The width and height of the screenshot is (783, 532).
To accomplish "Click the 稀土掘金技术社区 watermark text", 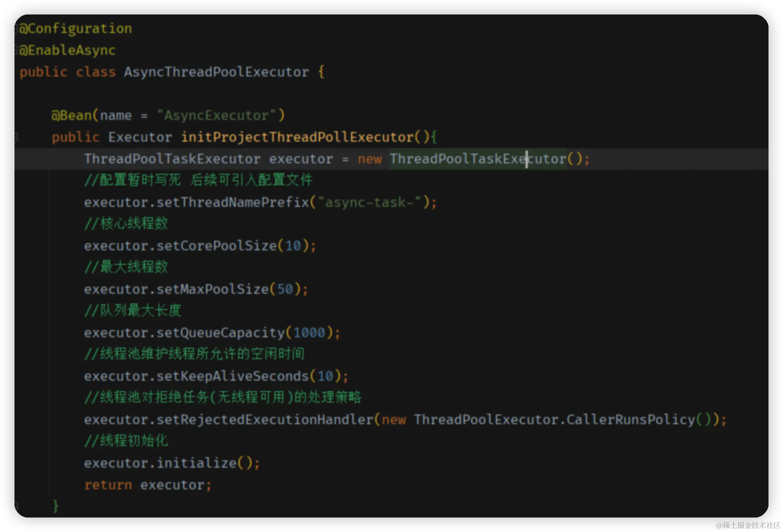I will (747, 524).
